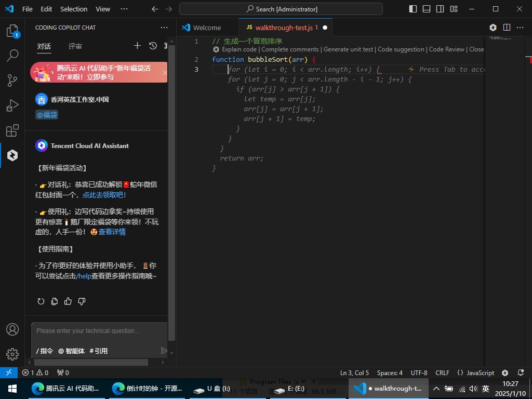Switch to the Welcome editor tab

point(207,28)
